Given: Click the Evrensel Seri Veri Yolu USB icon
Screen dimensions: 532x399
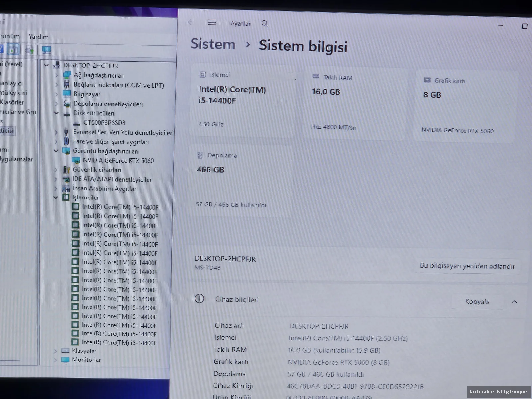Looking at the screenshot, I should tap(66, 132).
